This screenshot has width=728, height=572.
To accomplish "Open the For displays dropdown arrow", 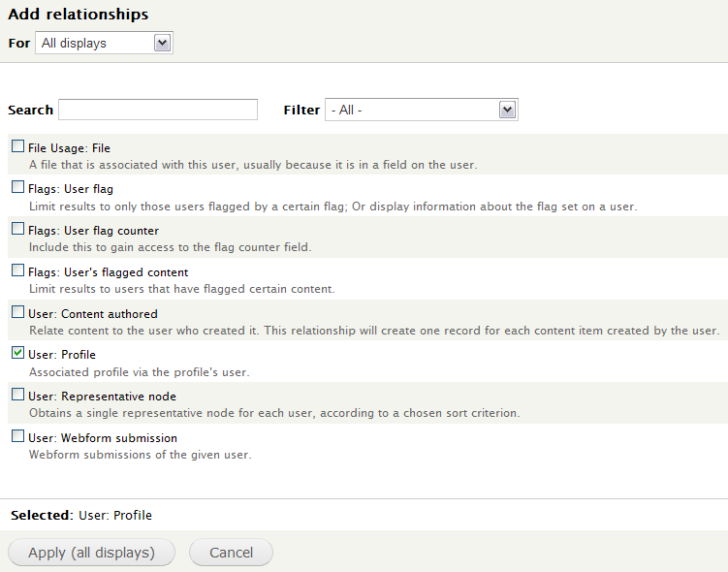I will pos(163,44).
